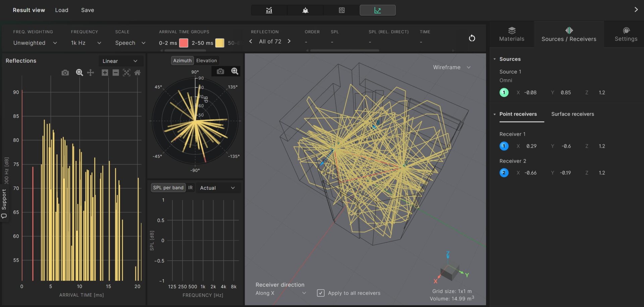Edit Receiver 1 Y value -0.6
Viewport: 644px width, 307px height.
point(566,146)
